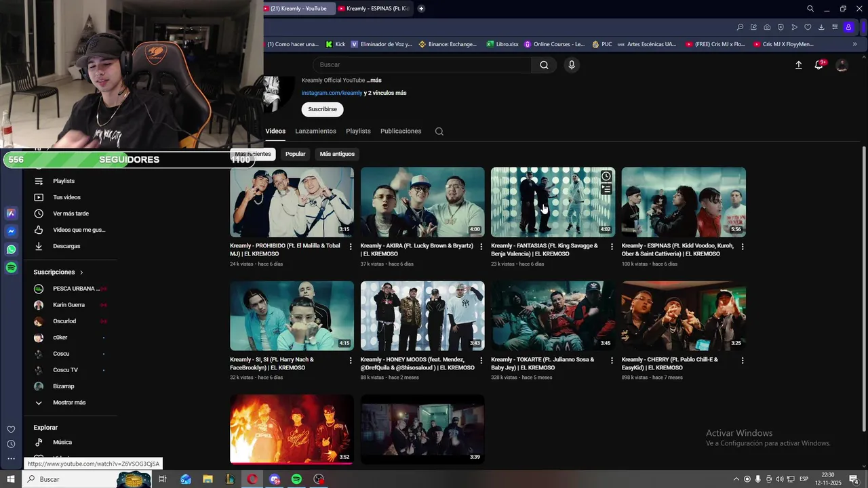868x488 pixels.
Task: Open more options for FANTASIAS video
Action: coord(612,247)
